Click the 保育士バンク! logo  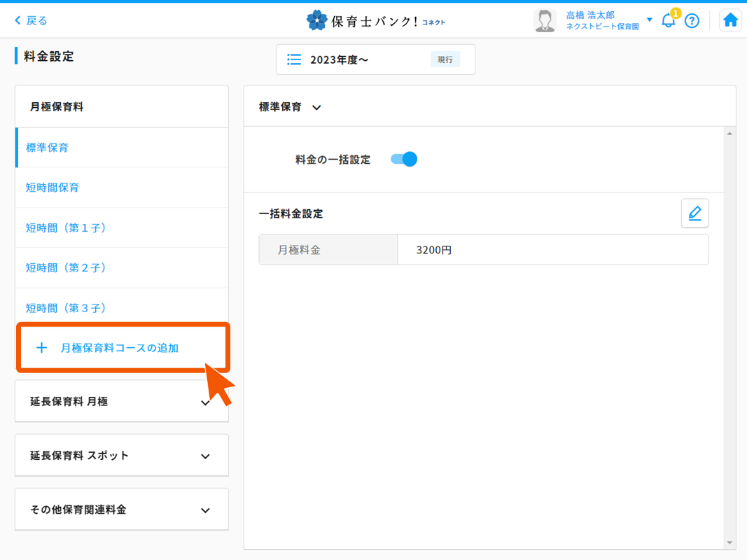coord(375,20)
